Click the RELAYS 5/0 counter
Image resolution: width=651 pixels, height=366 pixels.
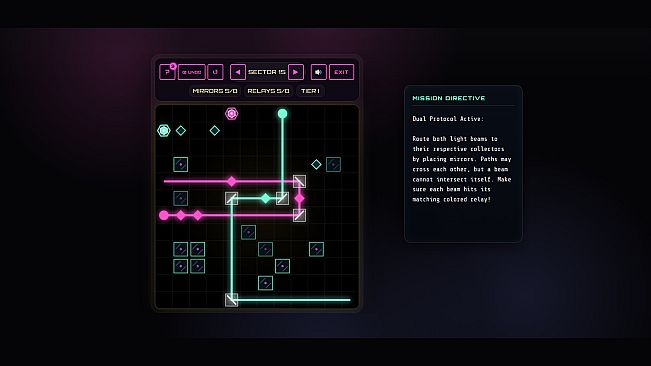click(x=268, y=91)
